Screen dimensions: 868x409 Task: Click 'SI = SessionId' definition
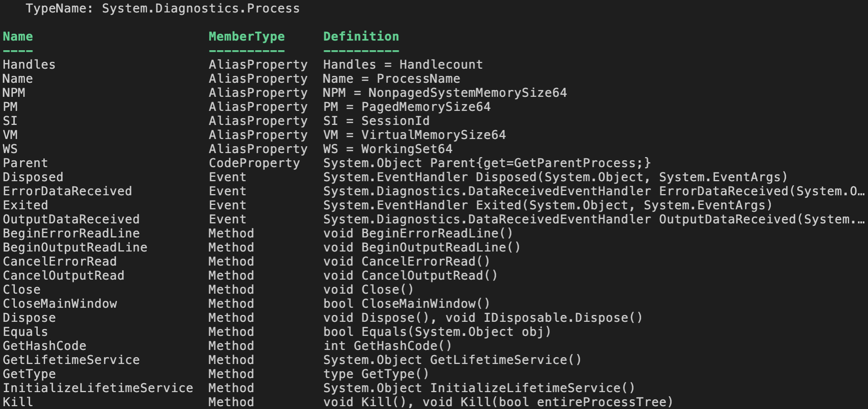(x=377, y=121)
